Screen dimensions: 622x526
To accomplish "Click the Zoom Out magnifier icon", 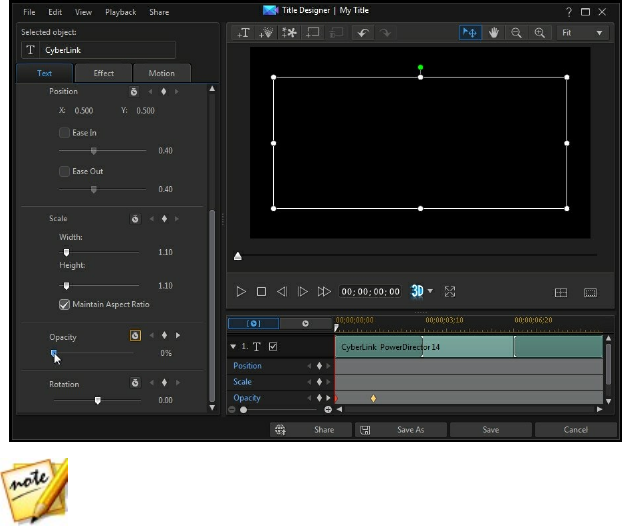I will click(517, 33).
